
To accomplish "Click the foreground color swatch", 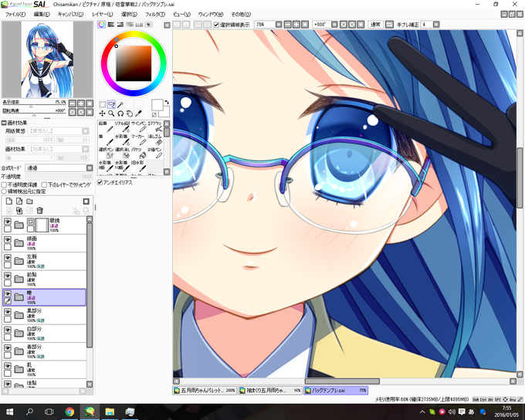I will (157, 104).
